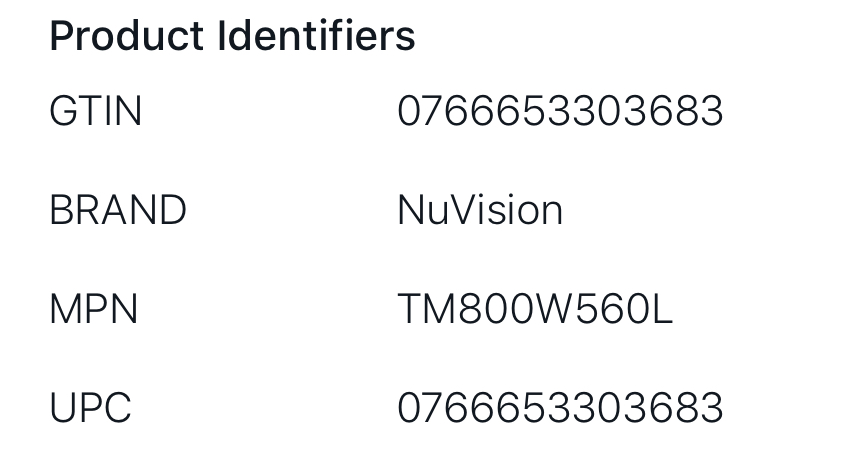Image resolution: width=853 pixels, height=476 pixels.
Task: Click the UPC label
Action: click(90, 408)
